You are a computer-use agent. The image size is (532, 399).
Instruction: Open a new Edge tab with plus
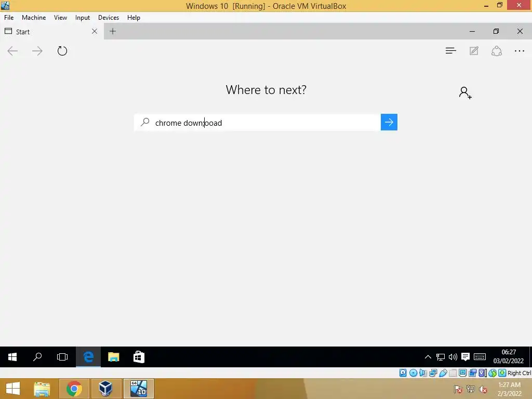click(x=113, y=31)
